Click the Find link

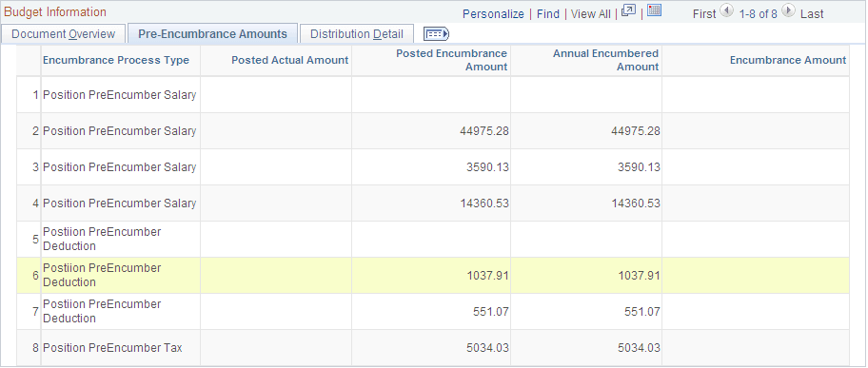(548, 14)
